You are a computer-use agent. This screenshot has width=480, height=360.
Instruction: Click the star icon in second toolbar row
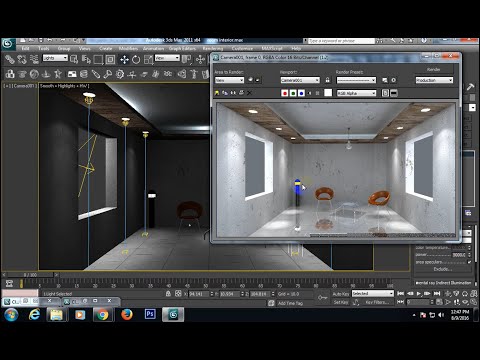pyautogui.click(x=58, y=74)
